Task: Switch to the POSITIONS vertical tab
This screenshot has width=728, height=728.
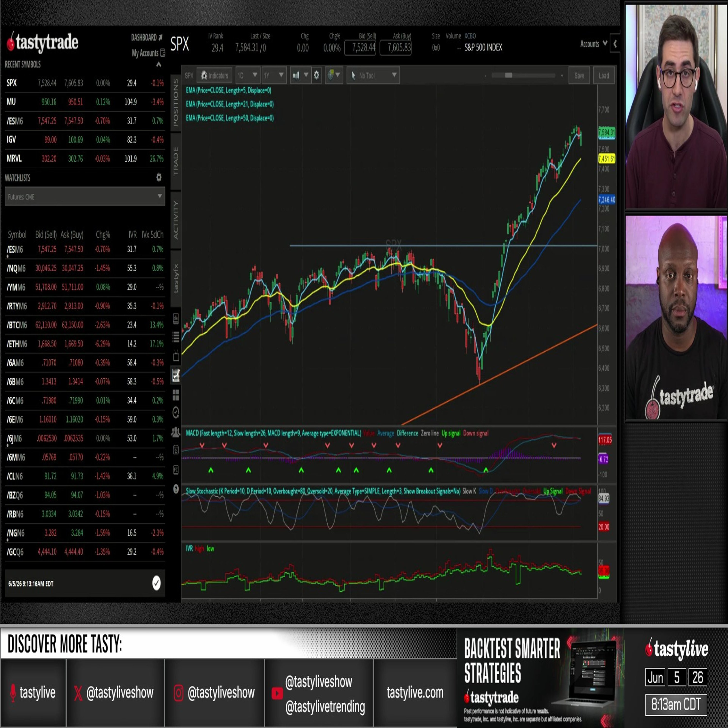Action: point(176,102)
